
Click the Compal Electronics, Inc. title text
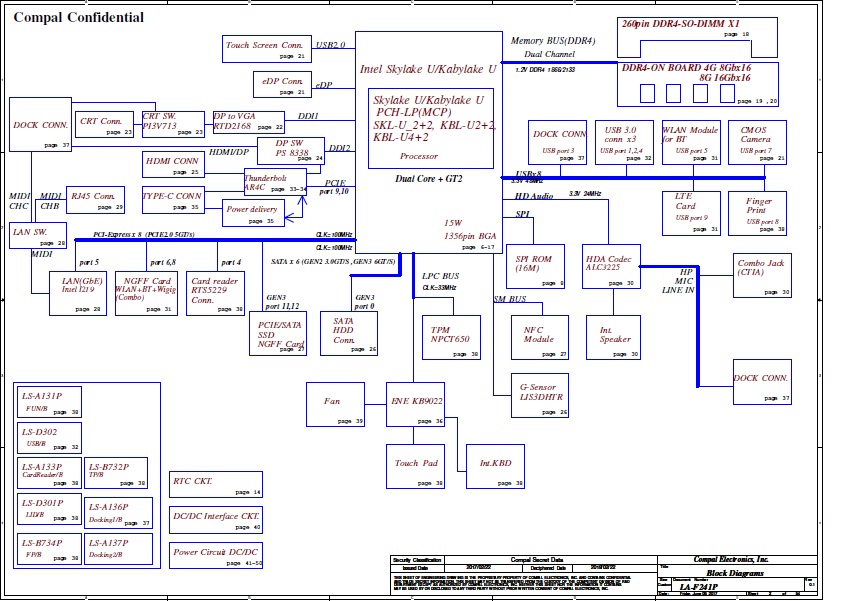click(731, 559)
